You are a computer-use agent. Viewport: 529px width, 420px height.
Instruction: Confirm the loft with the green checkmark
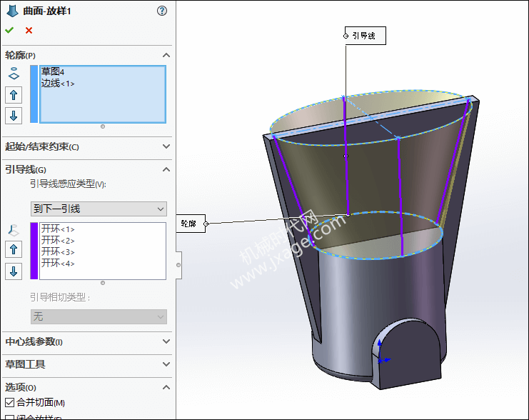(x=9, y=30)
